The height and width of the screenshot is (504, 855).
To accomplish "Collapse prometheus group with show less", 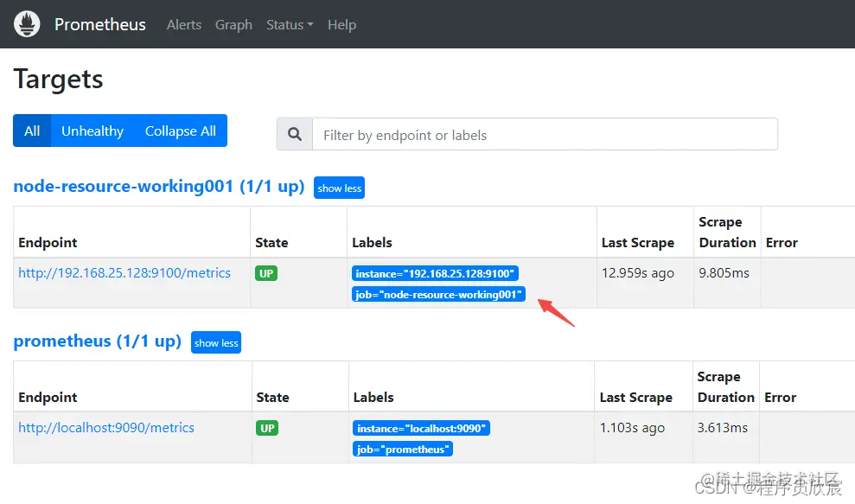I will click(x=216, y=343).
